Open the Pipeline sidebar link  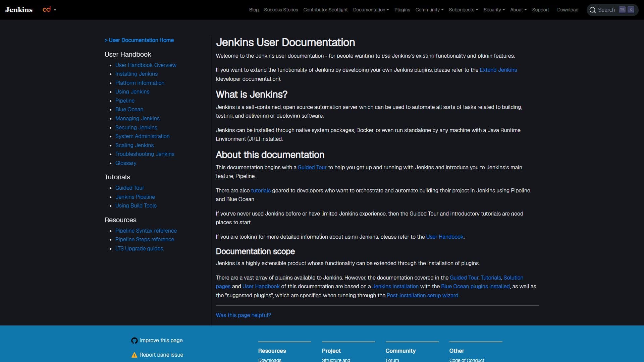[125, 101]
